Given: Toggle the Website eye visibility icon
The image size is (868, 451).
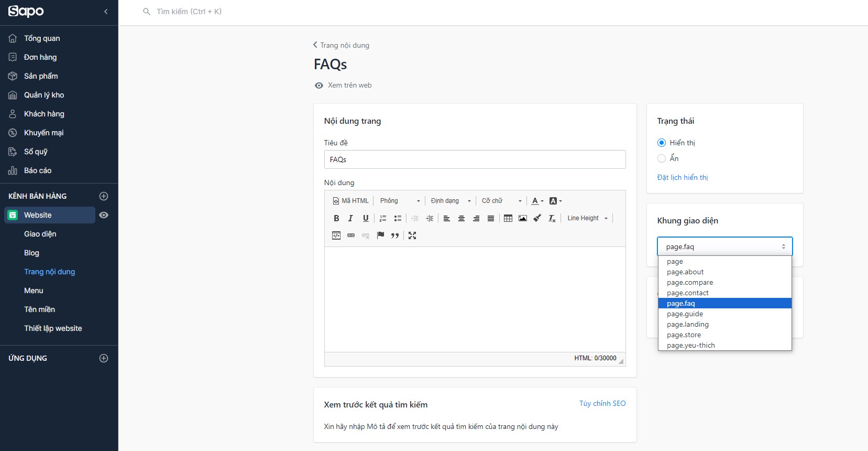Looking at the screenshot, I should point(104,215).
